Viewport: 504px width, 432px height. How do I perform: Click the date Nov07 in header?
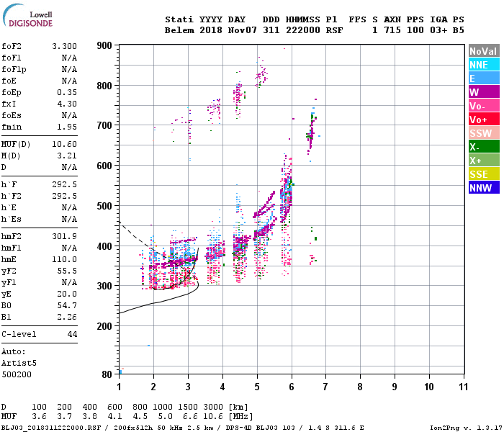243,30
